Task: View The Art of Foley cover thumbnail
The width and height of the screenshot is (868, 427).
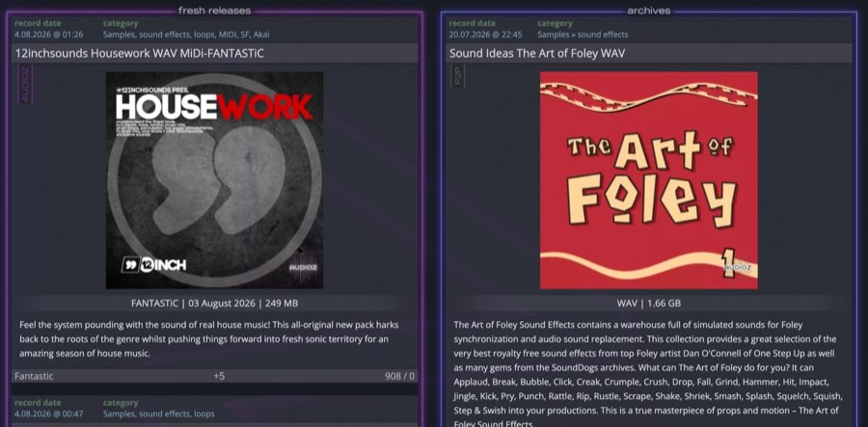Action: click(x=649, y=180)
